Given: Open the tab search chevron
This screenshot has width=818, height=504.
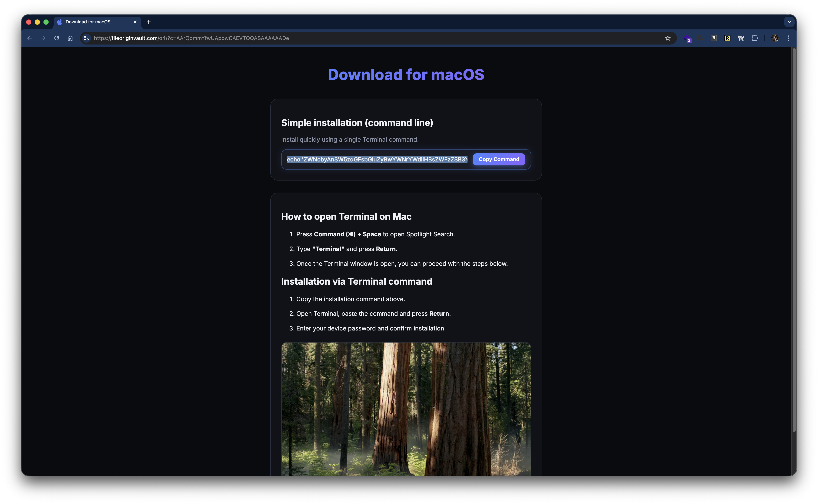Looking at the screenshot, I should click(x=789, y=22).
